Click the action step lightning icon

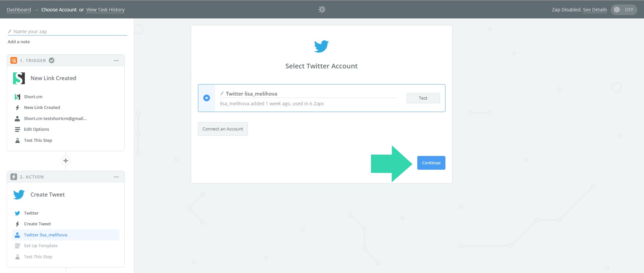[x=14, y=177]
